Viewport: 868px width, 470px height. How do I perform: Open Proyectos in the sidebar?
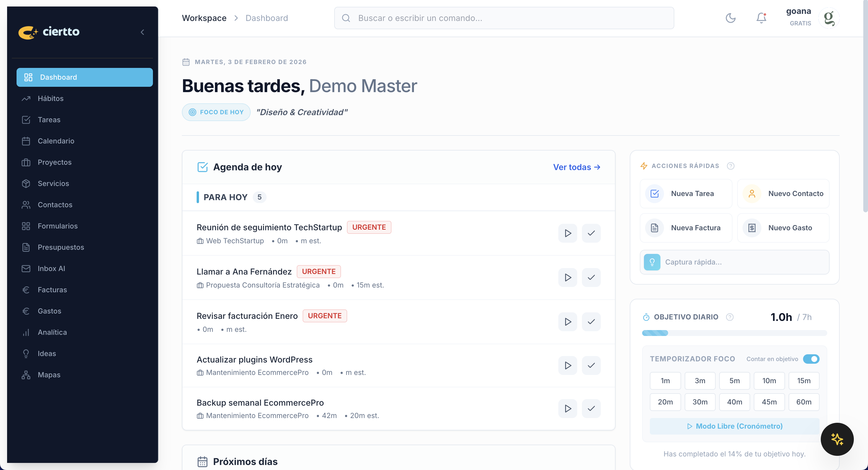pyautogui.click(x=55, y=162)
